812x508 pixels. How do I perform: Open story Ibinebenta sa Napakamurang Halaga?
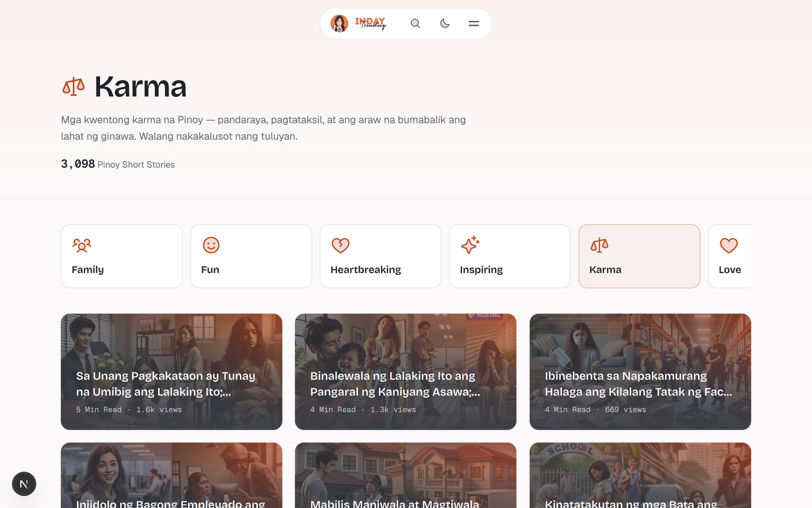(x=640, y=372)
